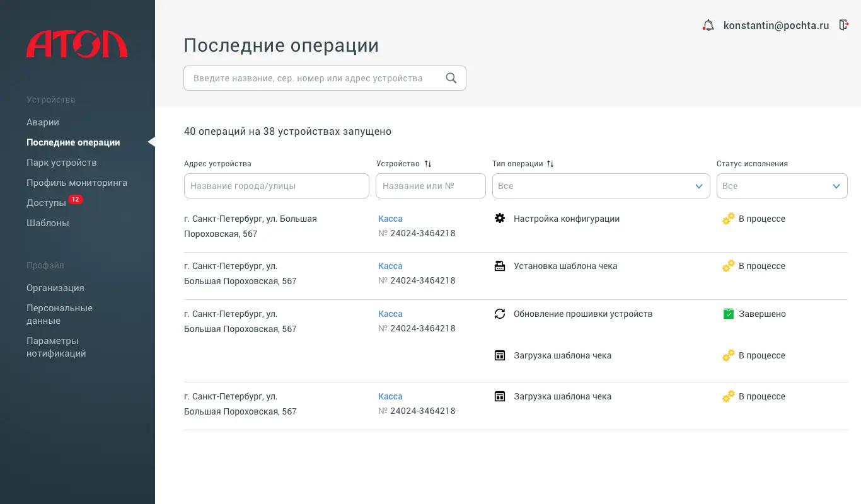
Task: Open Профиль мониторинга section
Action: [x=77, y=183]
